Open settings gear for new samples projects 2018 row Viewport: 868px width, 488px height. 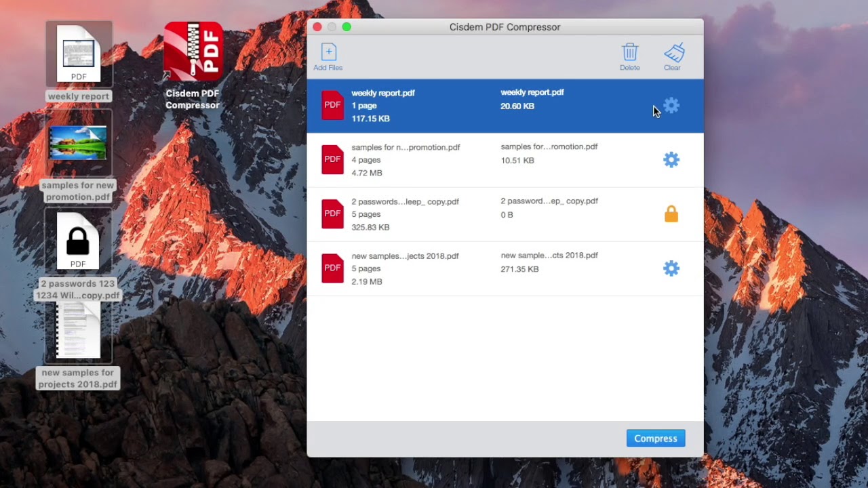click(x=671, y=268)
